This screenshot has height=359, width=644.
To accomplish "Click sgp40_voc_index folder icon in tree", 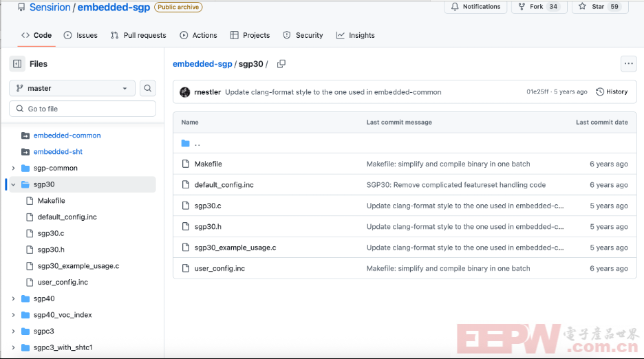I will tap(25, 315).
